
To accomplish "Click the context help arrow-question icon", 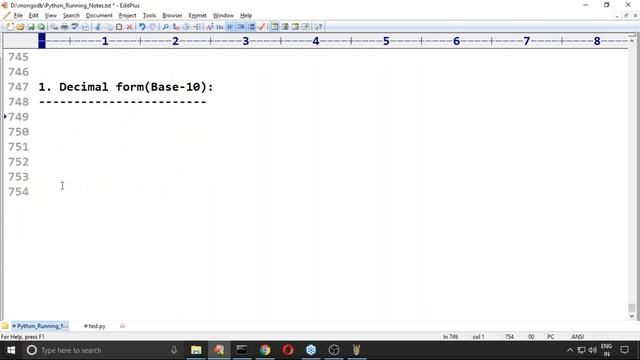I will tap(318, 27).
